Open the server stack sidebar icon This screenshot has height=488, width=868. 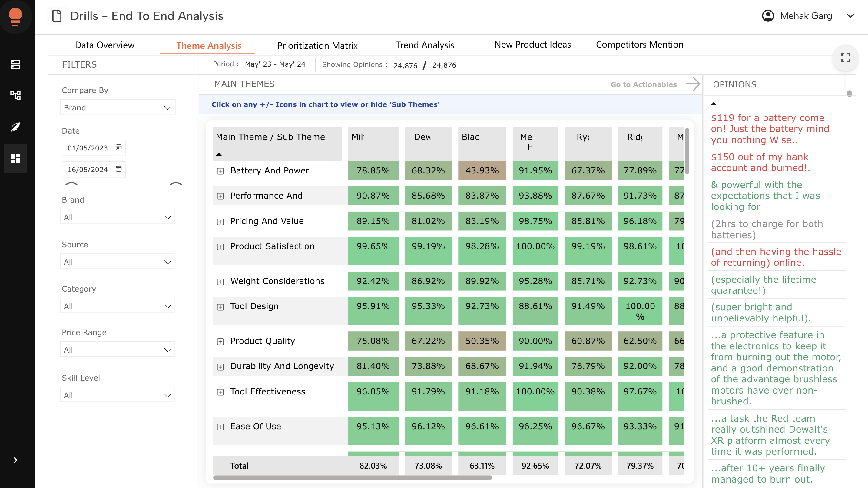tap(15, 64)
